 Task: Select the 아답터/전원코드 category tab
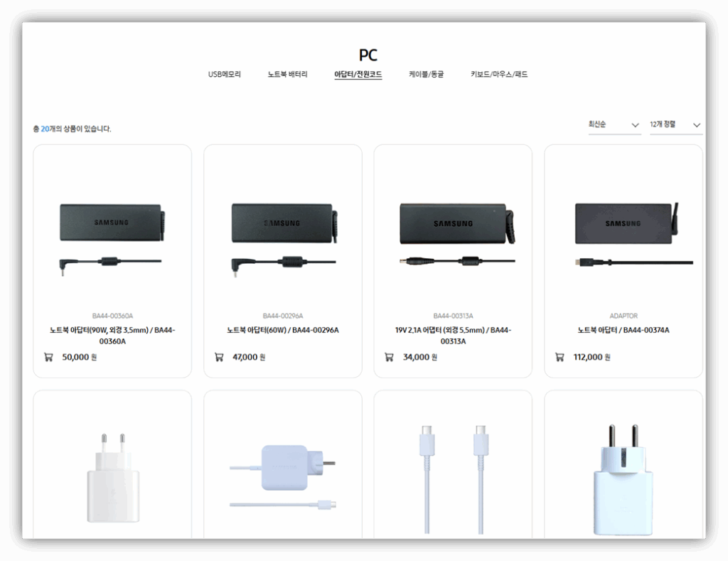tap(358, 75)
